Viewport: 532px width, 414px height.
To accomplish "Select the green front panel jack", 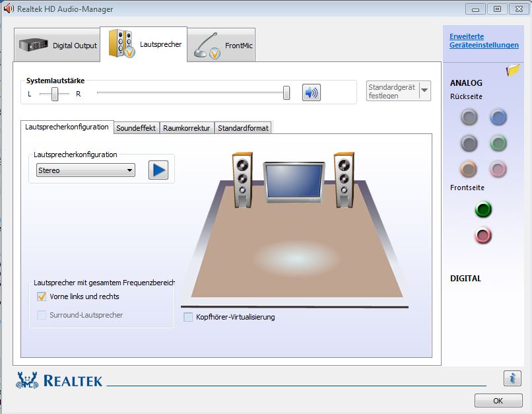I will 483,209.
